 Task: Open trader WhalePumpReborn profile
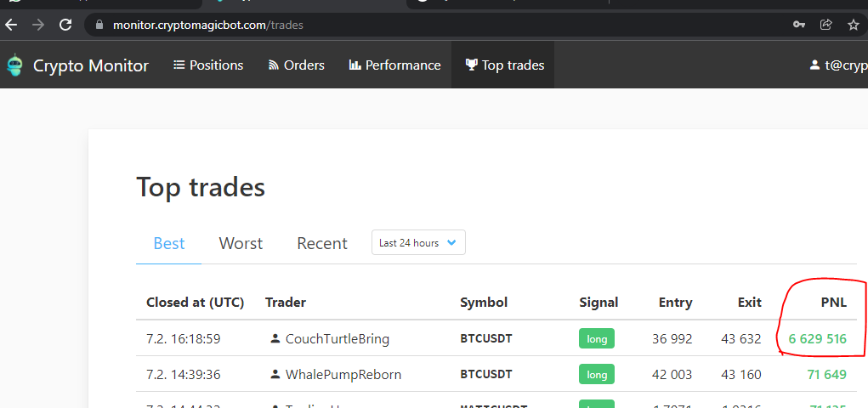[343, 375]
